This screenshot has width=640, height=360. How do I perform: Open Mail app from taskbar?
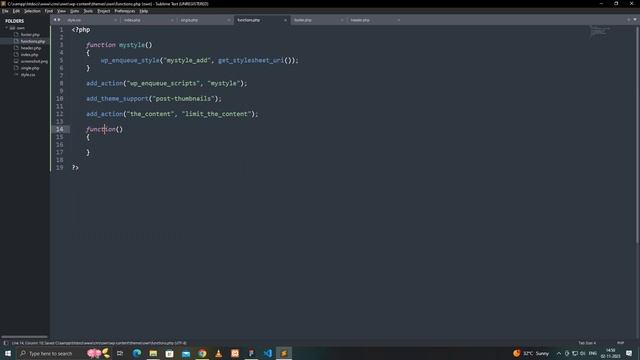tap(186, 353)
